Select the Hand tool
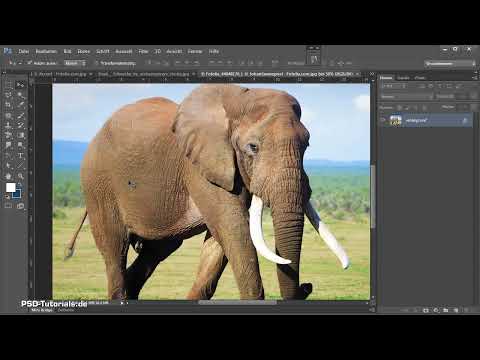Image resolution: width=480 pixels, height=360 pixels. [x=8, y=176]
